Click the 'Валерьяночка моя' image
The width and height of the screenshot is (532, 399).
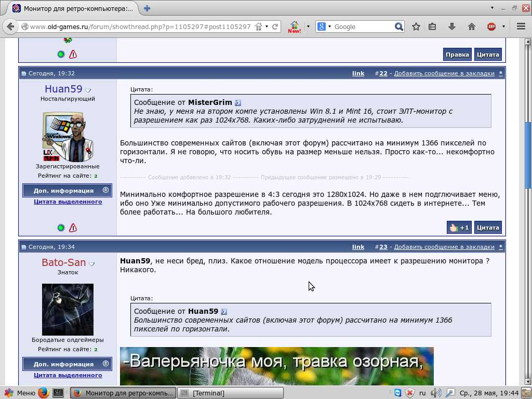coord(276,366)
